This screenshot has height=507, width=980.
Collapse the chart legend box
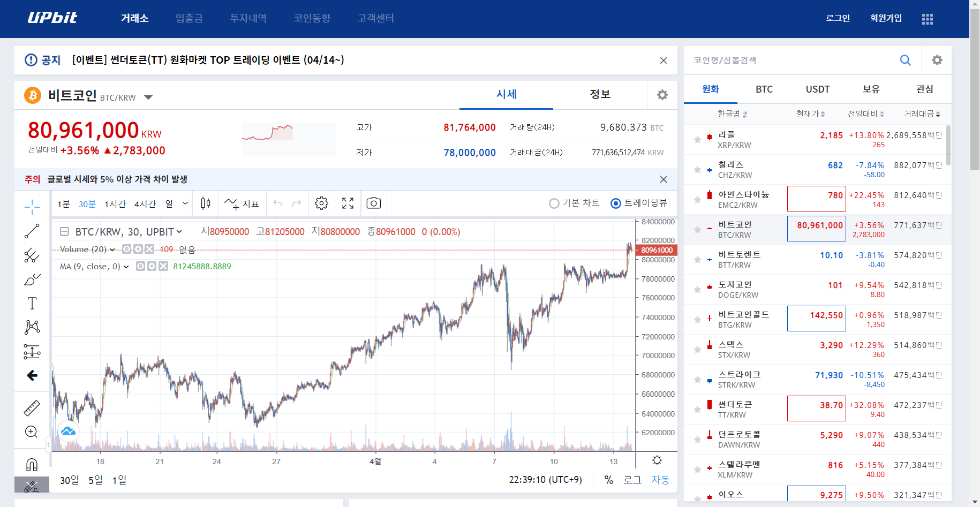click(64, 232)
